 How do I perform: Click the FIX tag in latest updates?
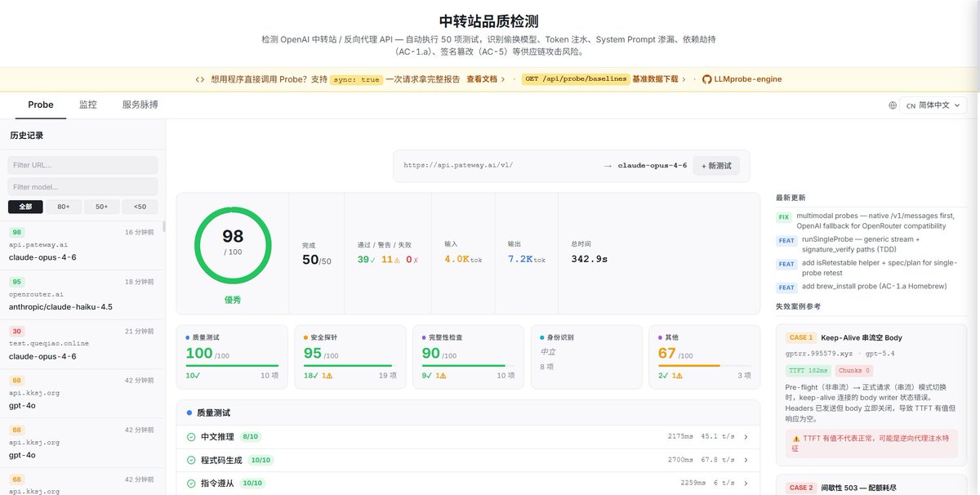[x=784, y=217]
